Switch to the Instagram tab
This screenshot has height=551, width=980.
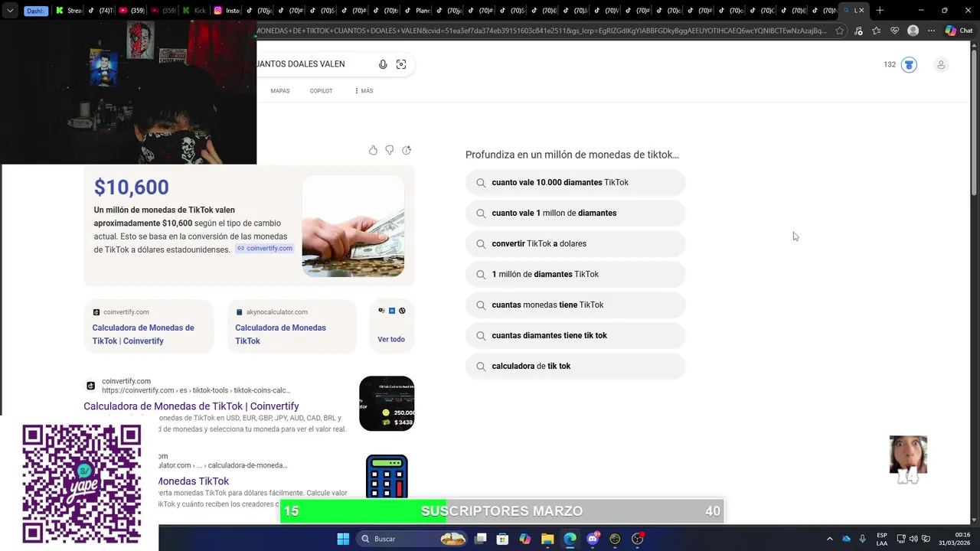228,11
